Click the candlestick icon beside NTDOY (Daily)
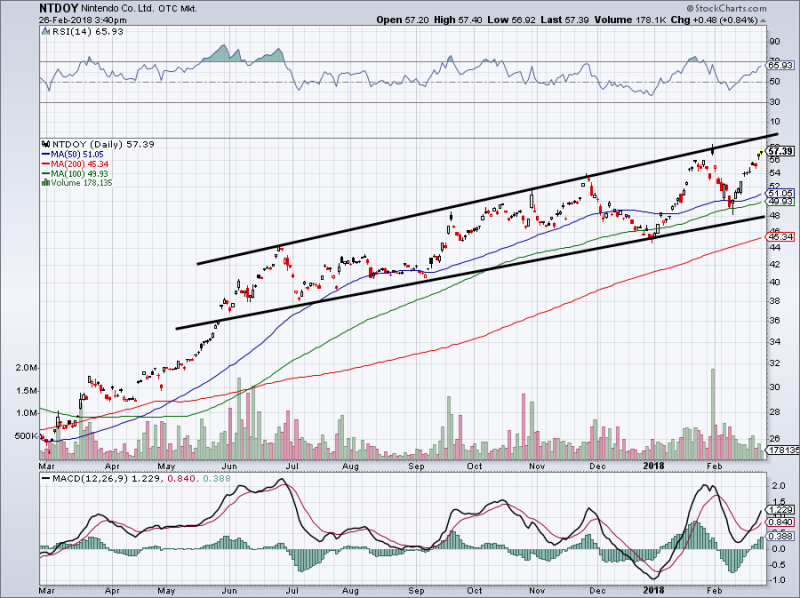 pyautogui.click(x=46, y=144)
